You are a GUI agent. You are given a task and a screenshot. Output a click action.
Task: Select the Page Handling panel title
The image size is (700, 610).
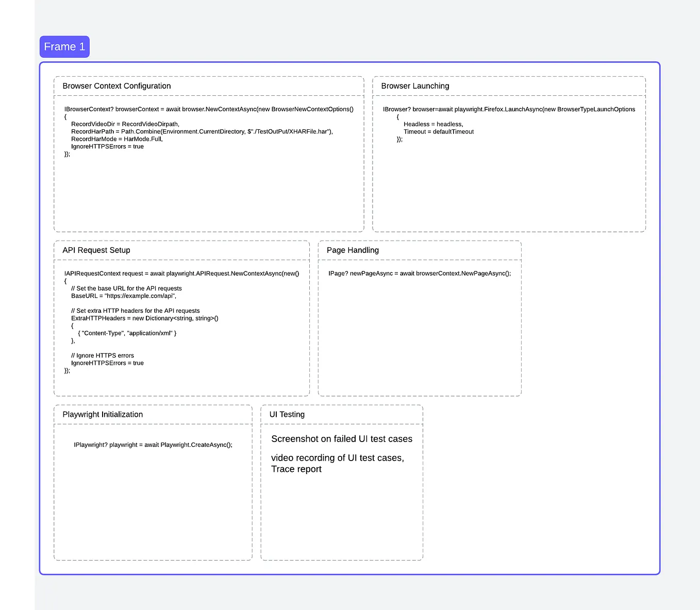(353, 250)
